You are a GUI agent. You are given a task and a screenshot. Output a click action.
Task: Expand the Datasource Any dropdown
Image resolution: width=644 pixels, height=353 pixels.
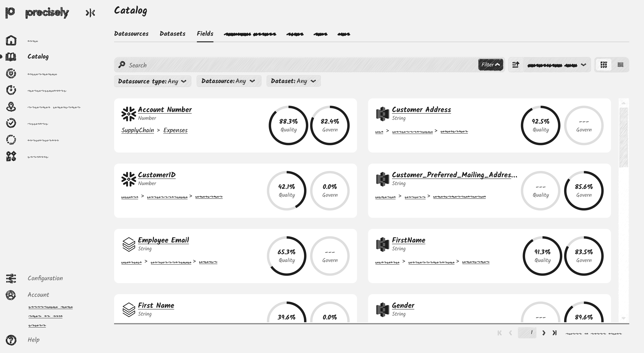pos(229,81)
